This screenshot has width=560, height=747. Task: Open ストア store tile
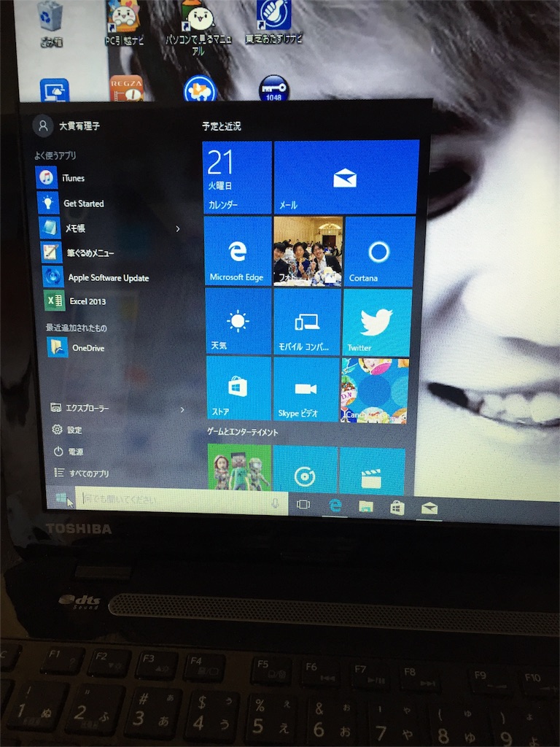(x=238, y=389)
